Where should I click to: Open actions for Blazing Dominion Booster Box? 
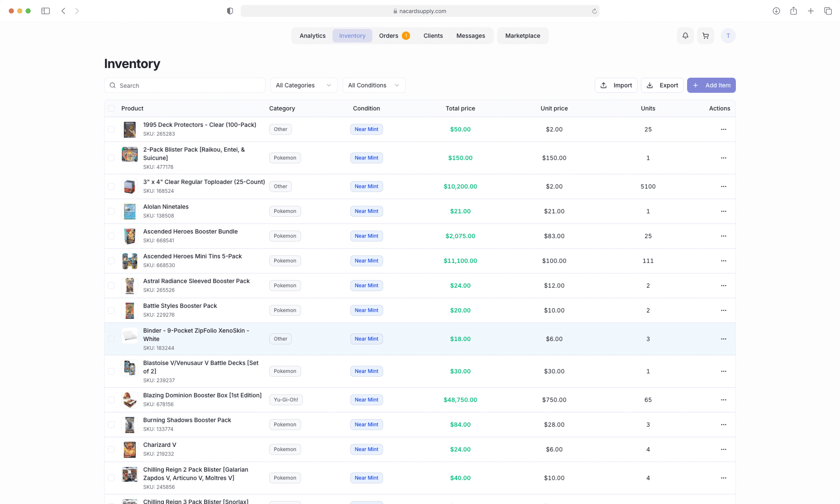pyautogui.click(x=724, y=400)
